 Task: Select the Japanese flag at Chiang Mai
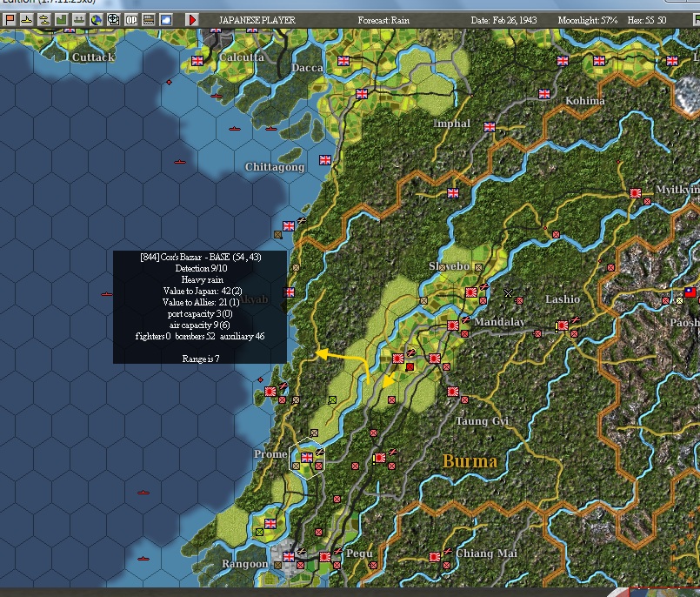435,557
